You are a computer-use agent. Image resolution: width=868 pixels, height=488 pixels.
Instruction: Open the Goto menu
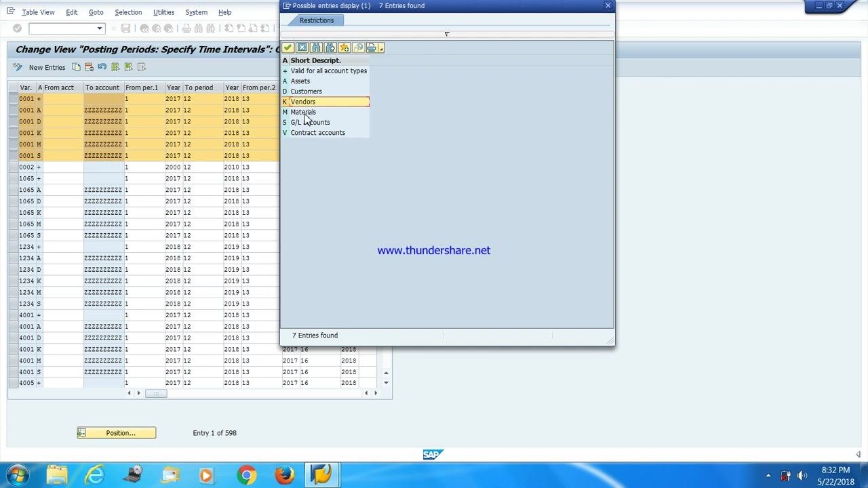coord(96,12)
